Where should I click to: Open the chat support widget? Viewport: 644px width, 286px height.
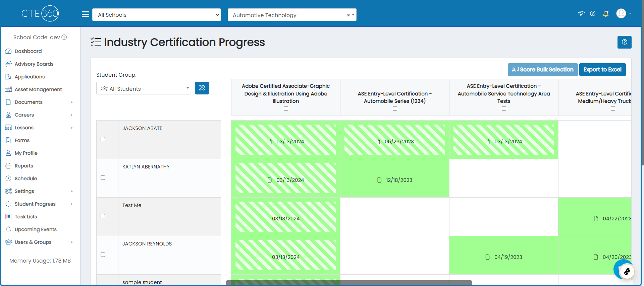626,271
